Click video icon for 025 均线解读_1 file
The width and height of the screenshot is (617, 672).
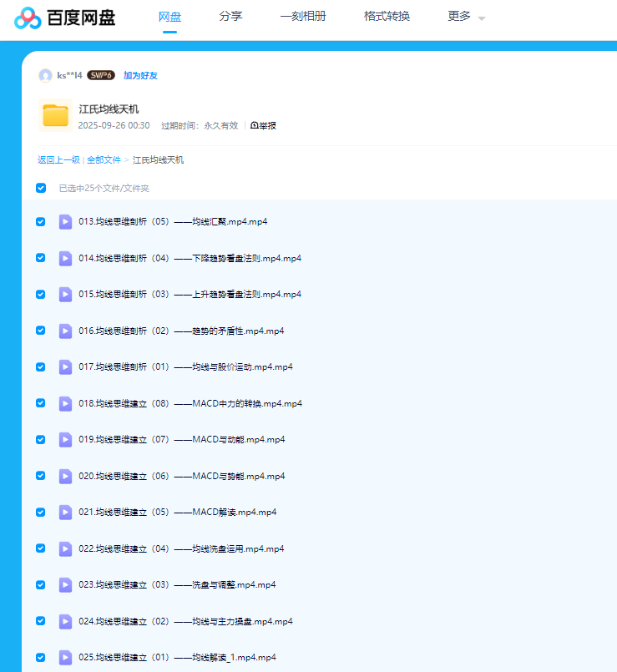[65, 657]
